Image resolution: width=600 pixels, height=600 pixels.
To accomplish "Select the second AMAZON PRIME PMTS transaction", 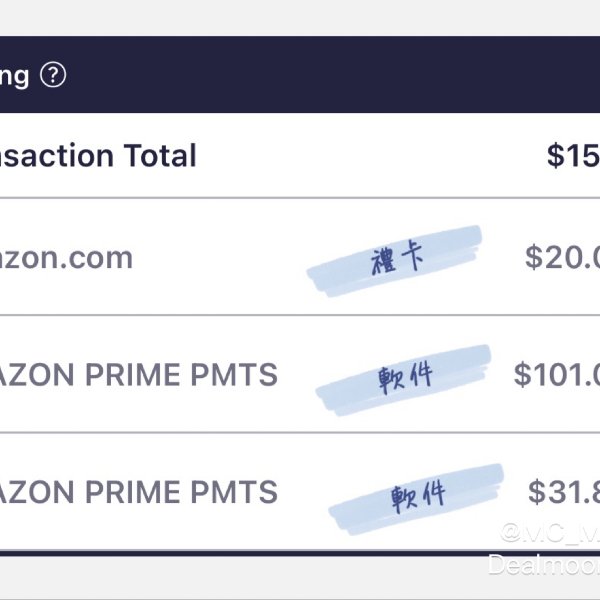I will pos(300,492).
